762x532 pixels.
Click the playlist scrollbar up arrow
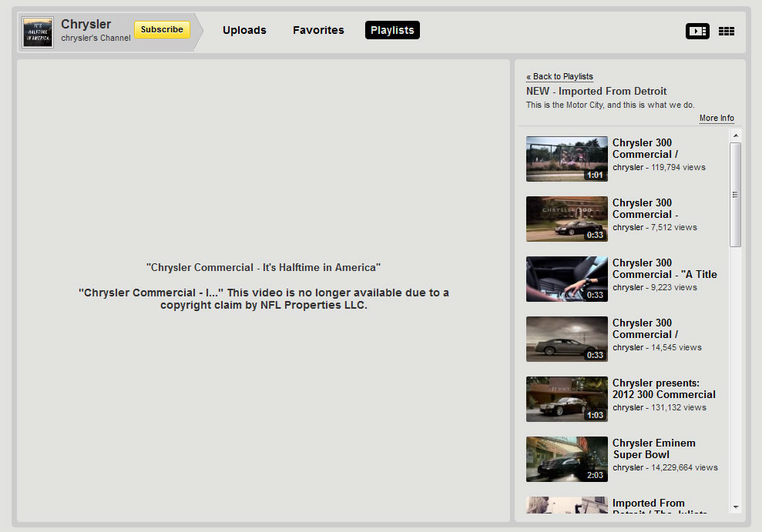tap(736, 136)
